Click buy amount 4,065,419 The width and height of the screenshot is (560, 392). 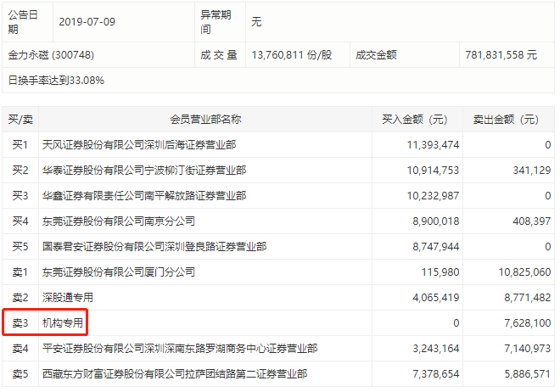(x=436, y=297)
